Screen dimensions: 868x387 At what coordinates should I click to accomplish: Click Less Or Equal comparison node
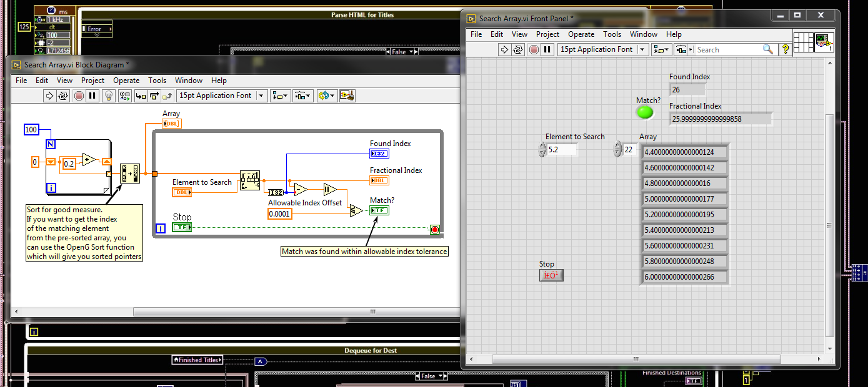pos(356,210)
